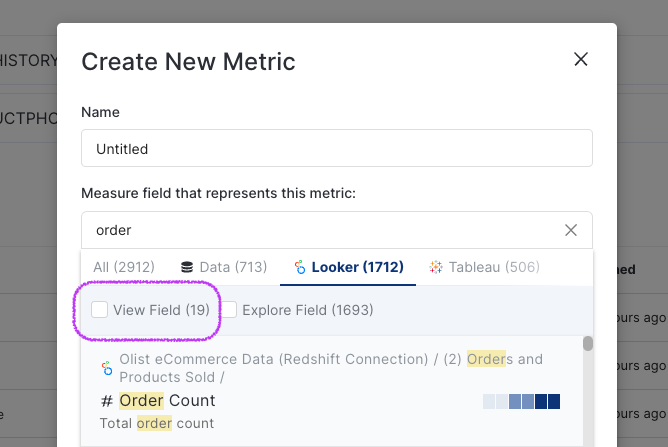Click Looker icon beside Olist eCommerce breadcrumb
Screen dimensions: 668x447
coord(107,368)
